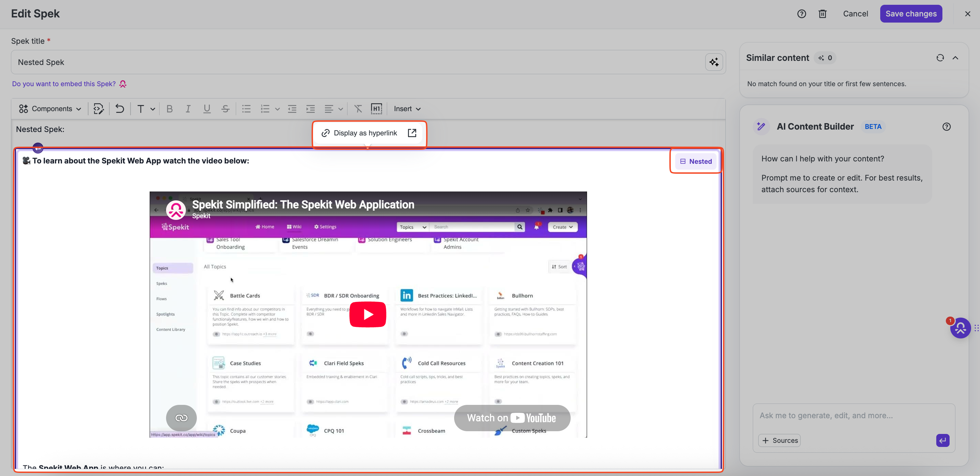Click the drag dots beside Spekit widget
The image size is (980, 476).
pos(977,328)
